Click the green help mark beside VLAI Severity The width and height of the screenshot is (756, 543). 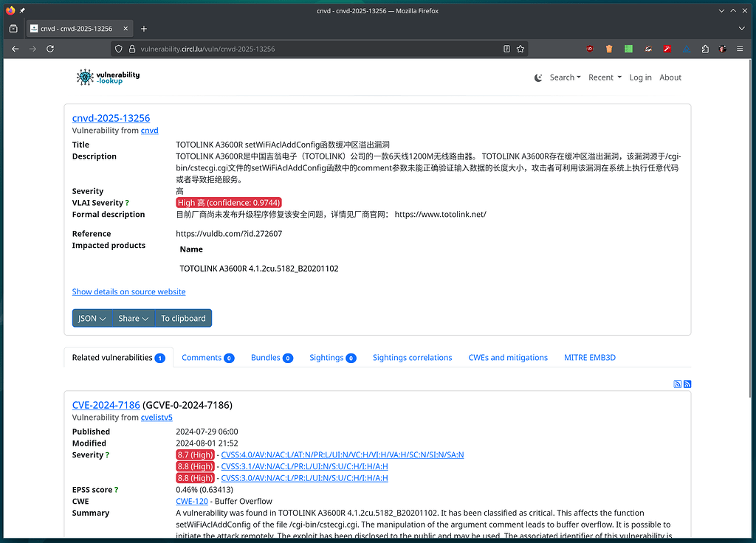tap(127, 203)
